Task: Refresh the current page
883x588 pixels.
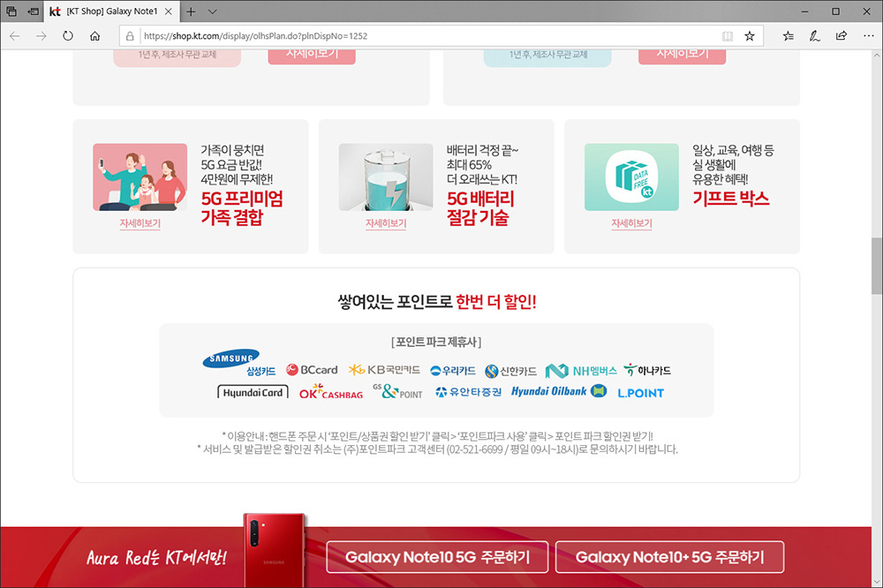Action: click(x=68, y=36)
